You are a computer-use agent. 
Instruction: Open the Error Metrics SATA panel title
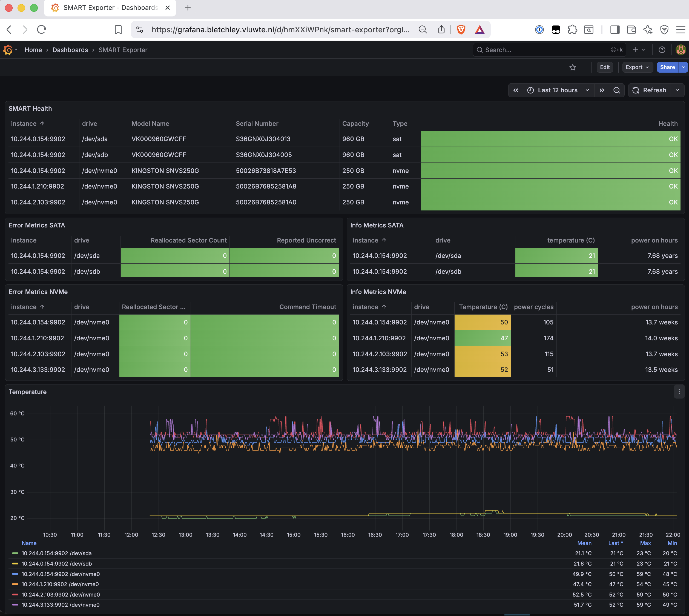click(37, 226)
